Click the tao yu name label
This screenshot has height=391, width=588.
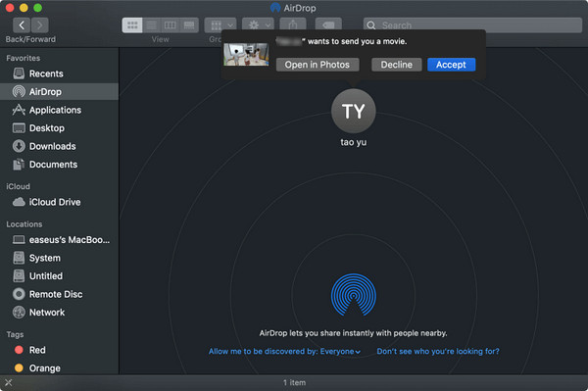353,142
